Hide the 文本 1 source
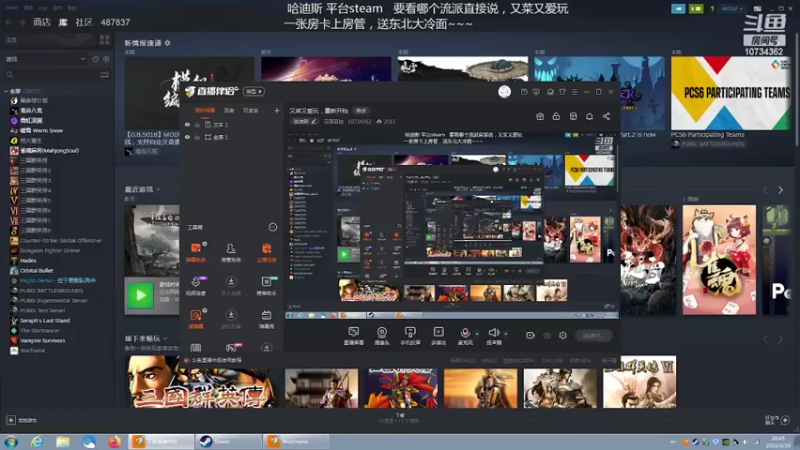Viewport: 800px width, 450px height. 187,124
